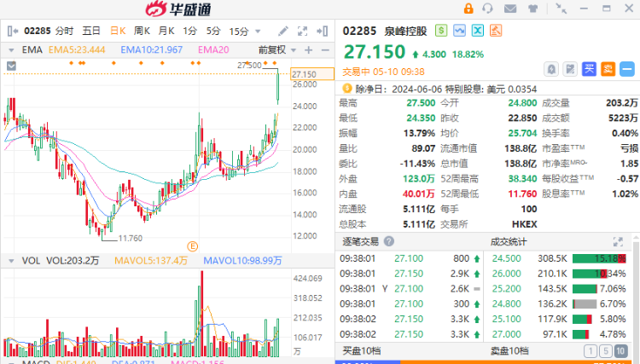The height and width of the screenshot is (364, 640).
Task: Click the cyan X badge icon
Action: (x=478, y=31)
